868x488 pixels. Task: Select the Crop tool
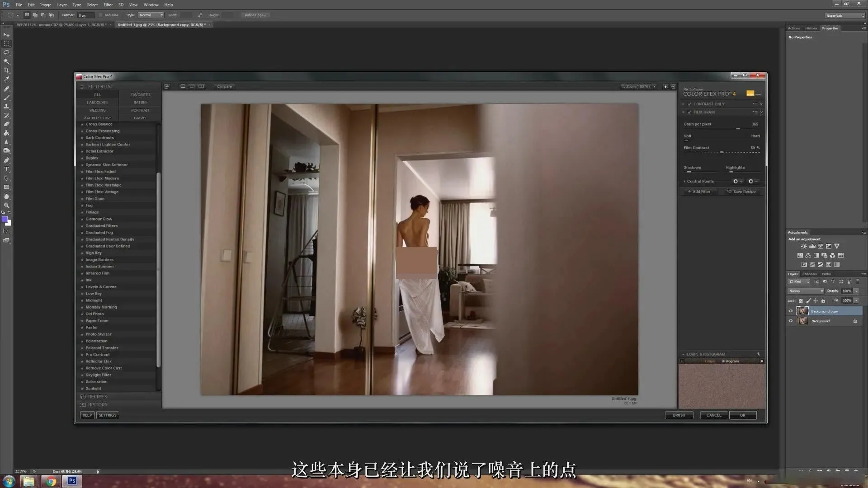click(6, 70)
